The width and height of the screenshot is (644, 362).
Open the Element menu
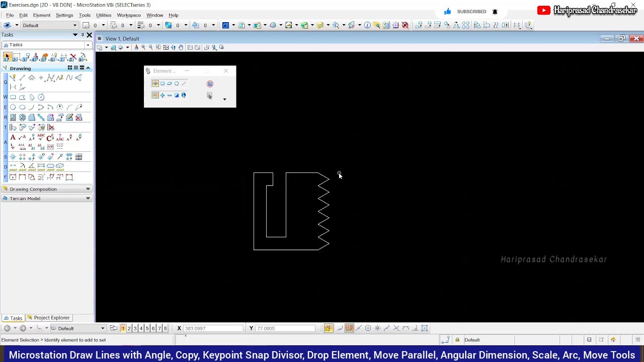tap(42, 15)
